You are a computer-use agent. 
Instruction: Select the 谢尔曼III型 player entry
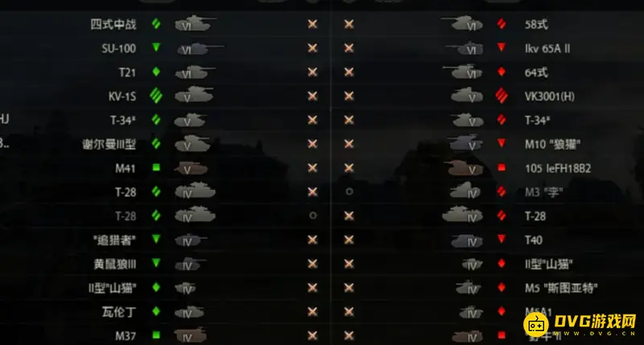(109, 144)
